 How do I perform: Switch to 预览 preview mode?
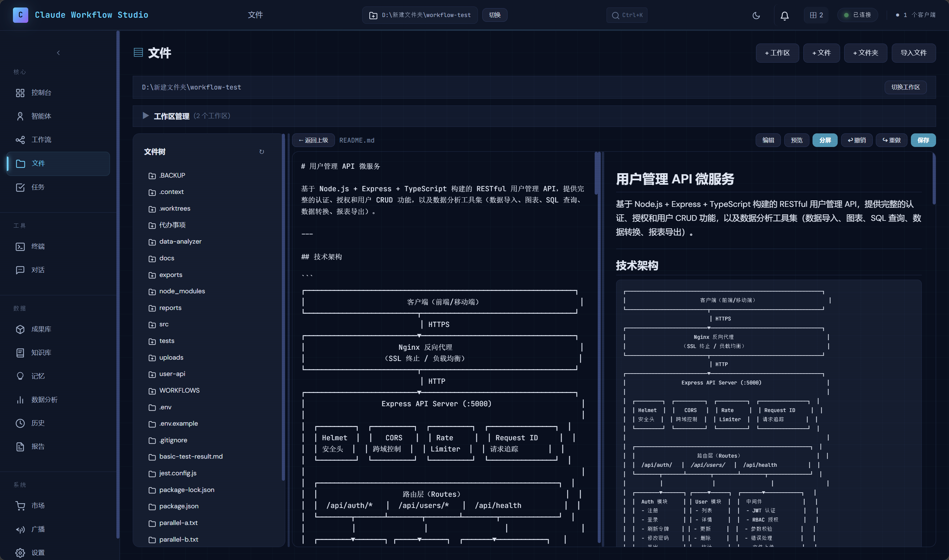(797, 141)
